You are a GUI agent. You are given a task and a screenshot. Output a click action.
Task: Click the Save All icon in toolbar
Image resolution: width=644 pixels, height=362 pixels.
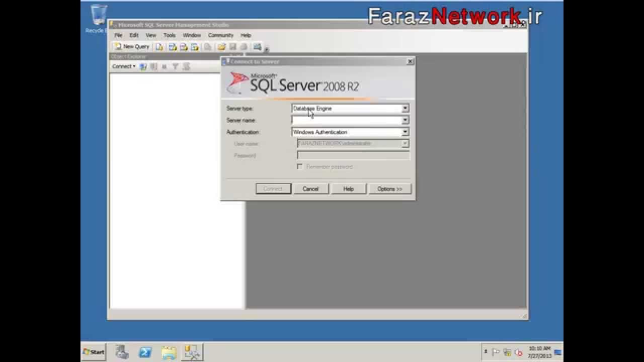coord(244,47)
